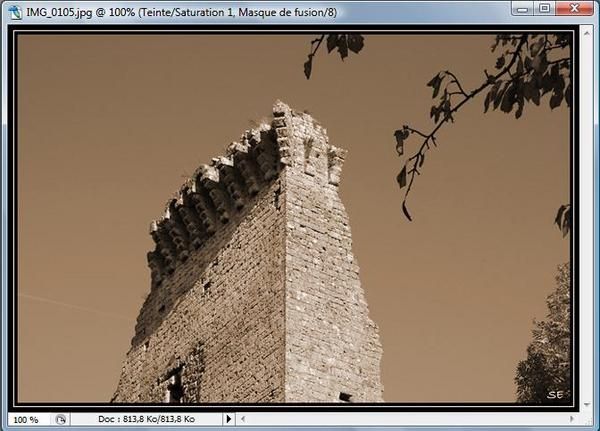Click the status bar preview icon next to zoom
Image resolution: width=600 pixels, height=431 pixels.
click(x=60, y=420)
